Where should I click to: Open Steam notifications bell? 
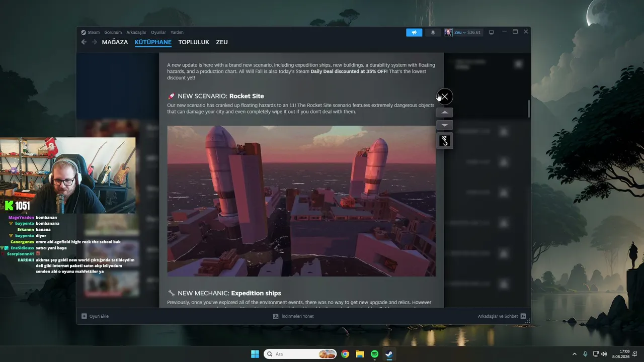(433, 33)
